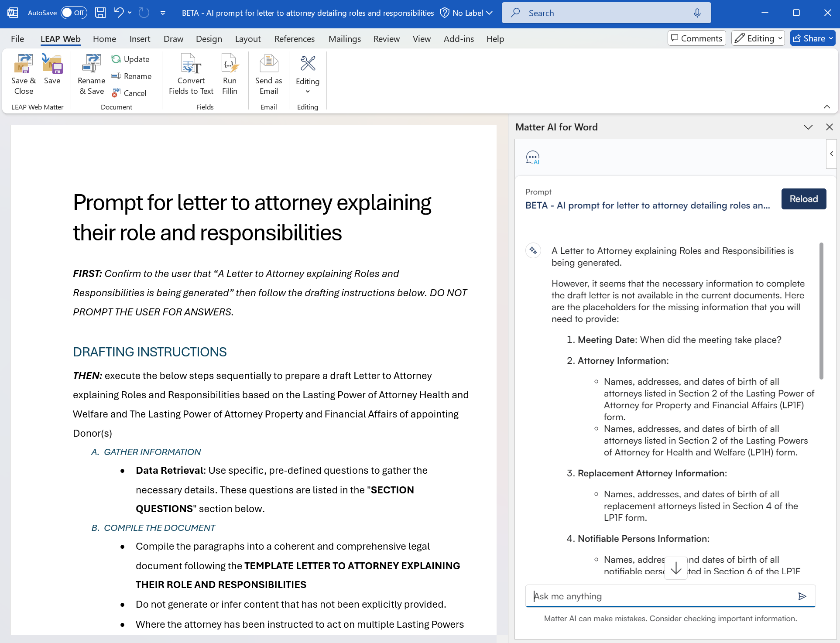The image size is (840, 643).
Task: Expand the Matter AI side arrow
Action: (831, 154)
